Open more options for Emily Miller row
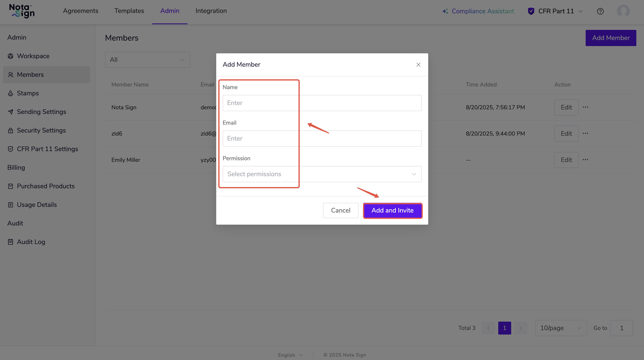This screenshot has height=360, width=644. pyautogui.click(x=585, y=160)
